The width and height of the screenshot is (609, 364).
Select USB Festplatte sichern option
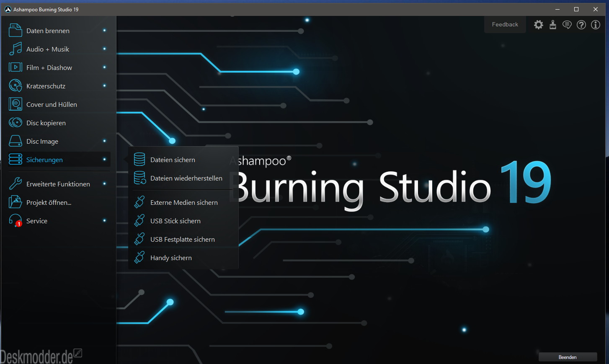[183, 239]
